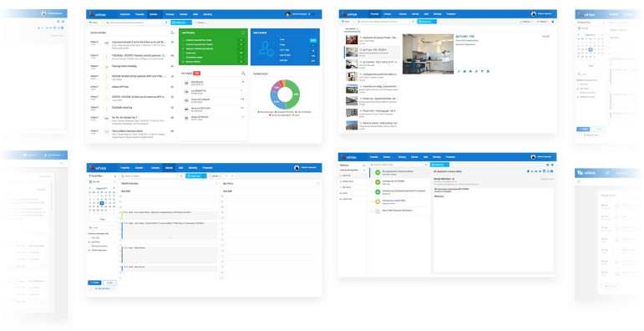
Task: Click the blue Filter button in calendar sidebar
Action: coord(94,283)
